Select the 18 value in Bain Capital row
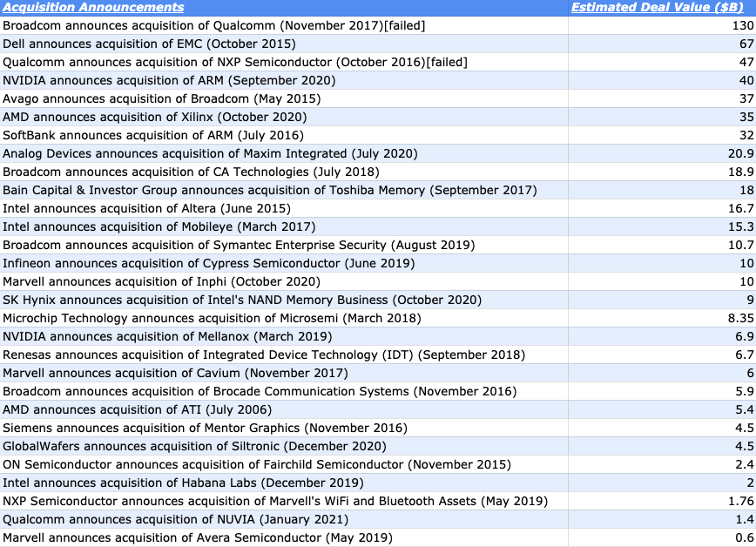The height and width of the screenshot is (547, 756). click(x=746, y=191)
